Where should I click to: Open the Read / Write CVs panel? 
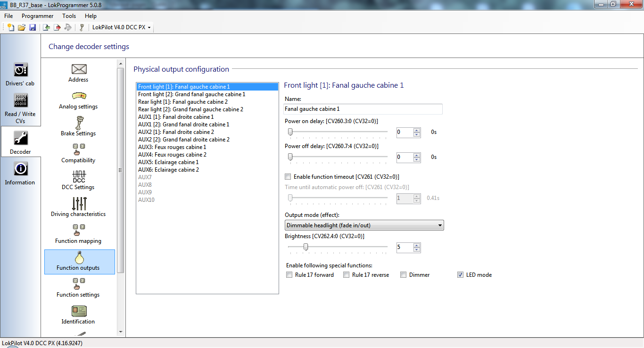20,108
